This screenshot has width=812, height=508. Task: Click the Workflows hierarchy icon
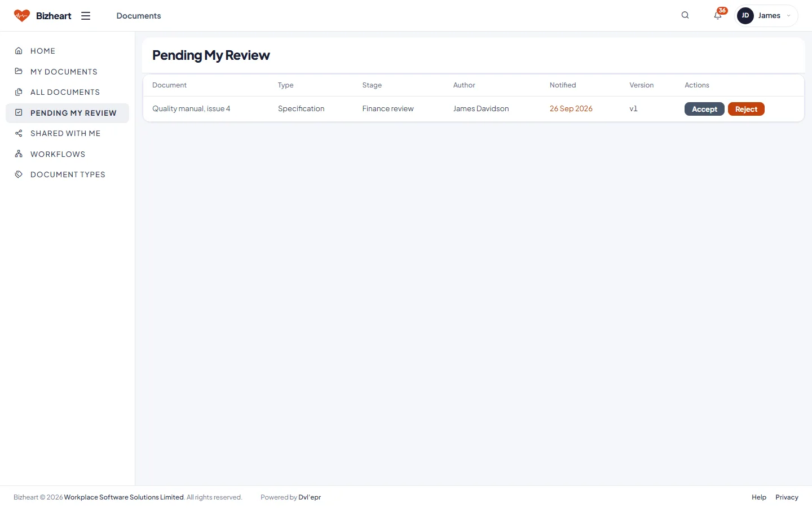(19, 154)
